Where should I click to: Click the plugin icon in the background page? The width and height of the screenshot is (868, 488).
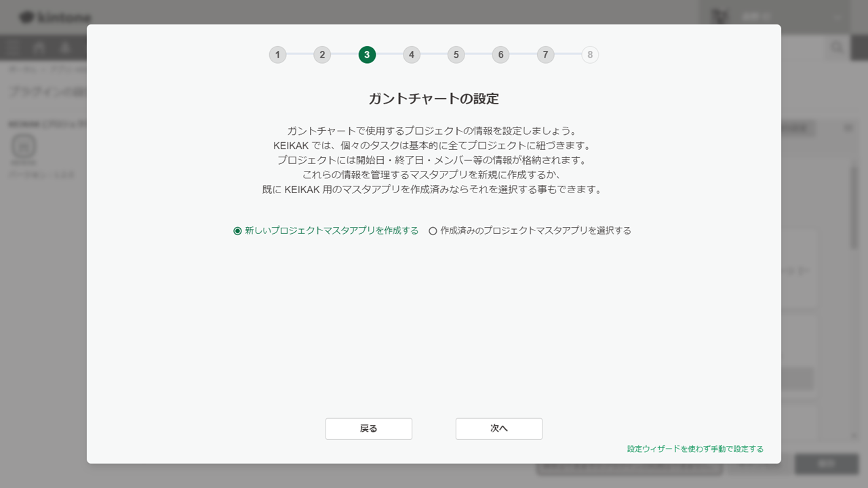pyautogui.click(x=24, y=148)
